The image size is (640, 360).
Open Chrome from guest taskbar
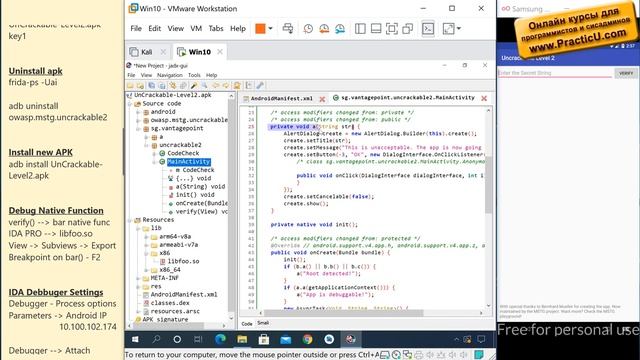[x=307, y=339]
